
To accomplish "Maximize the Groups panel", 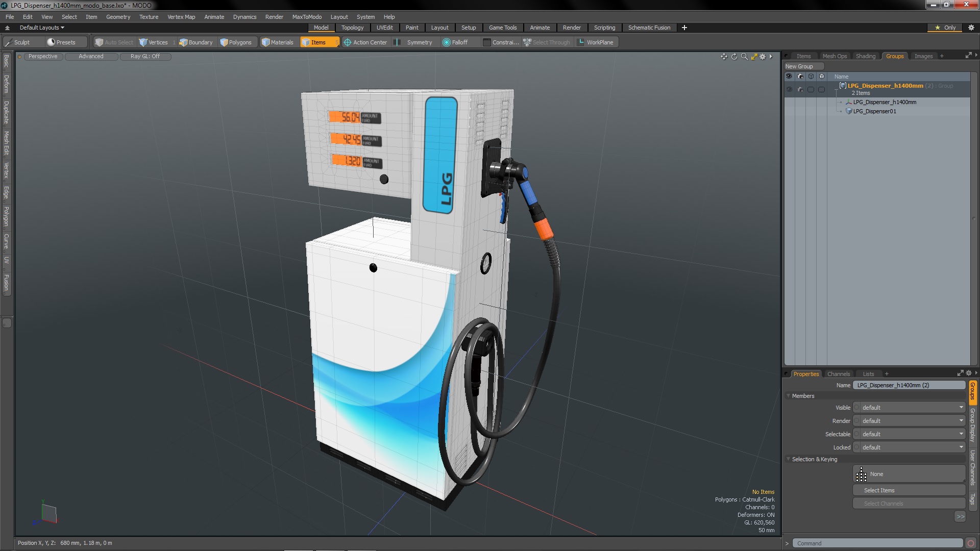I will [x=968, y=56].
